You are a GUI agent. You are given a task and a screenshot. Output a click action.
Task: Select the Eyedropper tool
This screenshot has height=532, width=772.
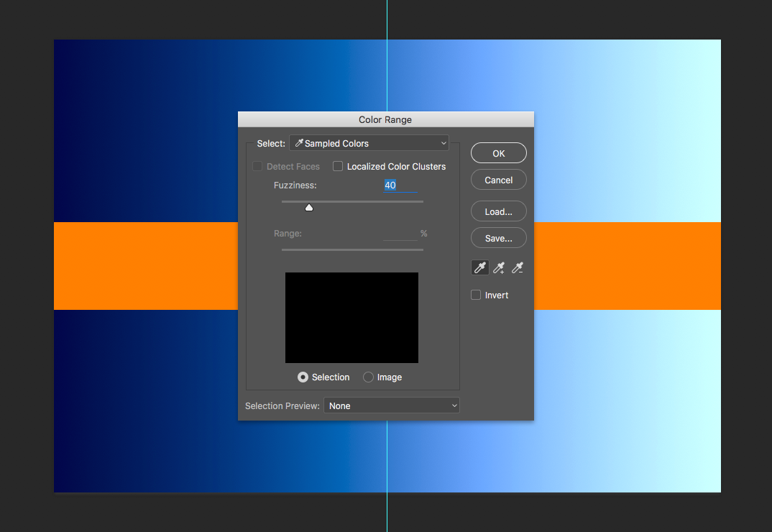[479, 267]
